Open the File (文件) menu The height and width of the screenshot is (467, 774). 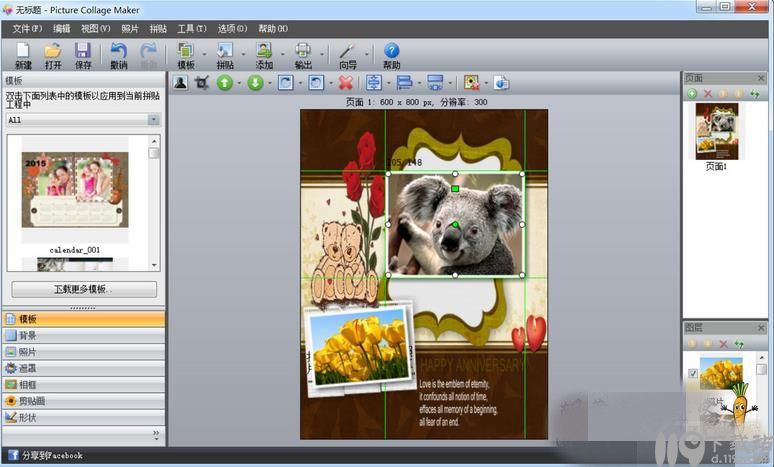click(27, 29)
